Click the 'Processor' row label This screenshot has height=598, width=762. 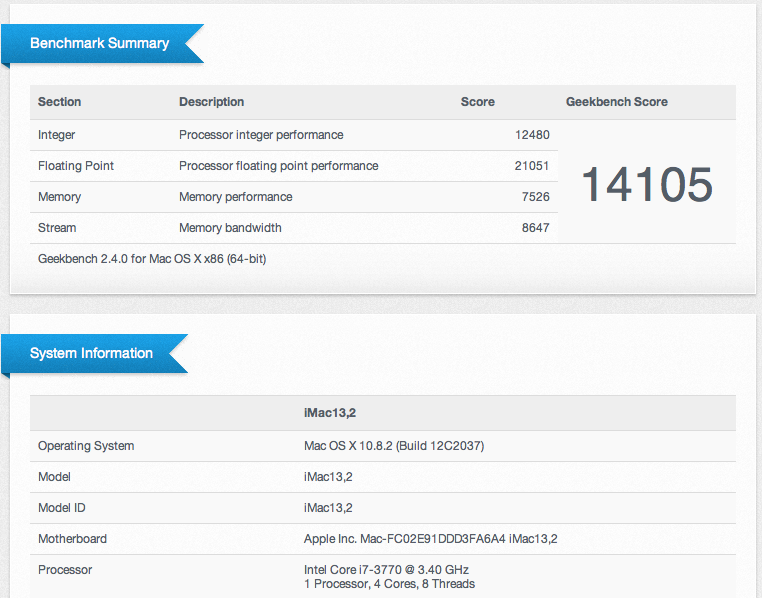[65, 570]
